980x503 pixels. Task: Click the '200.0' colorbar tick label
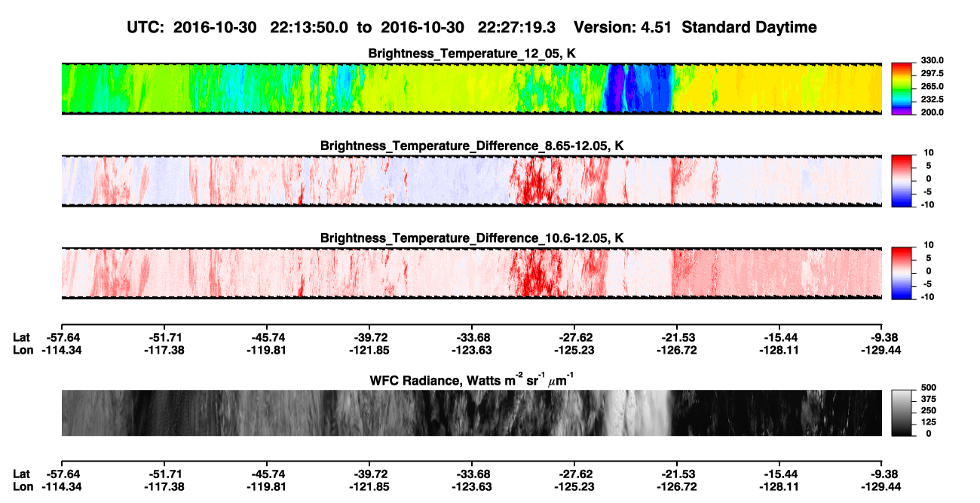click(x=933, y=112)
